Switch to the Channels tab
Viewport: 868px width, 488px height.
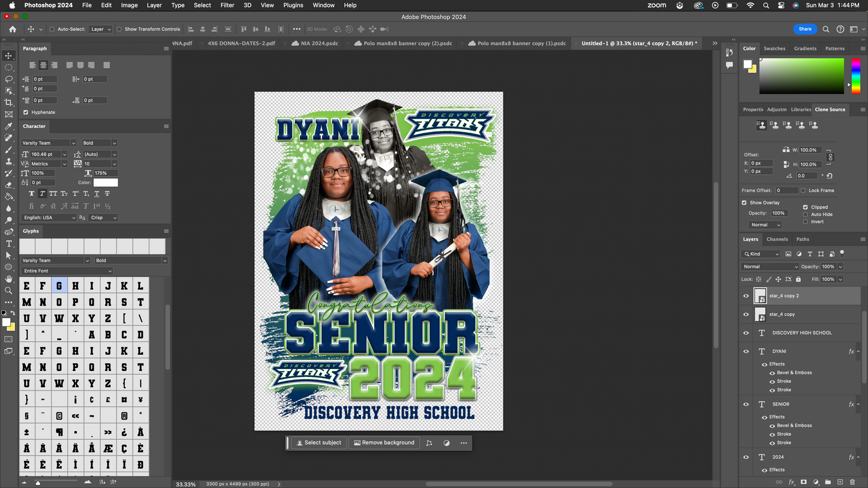tap(777, 239)
